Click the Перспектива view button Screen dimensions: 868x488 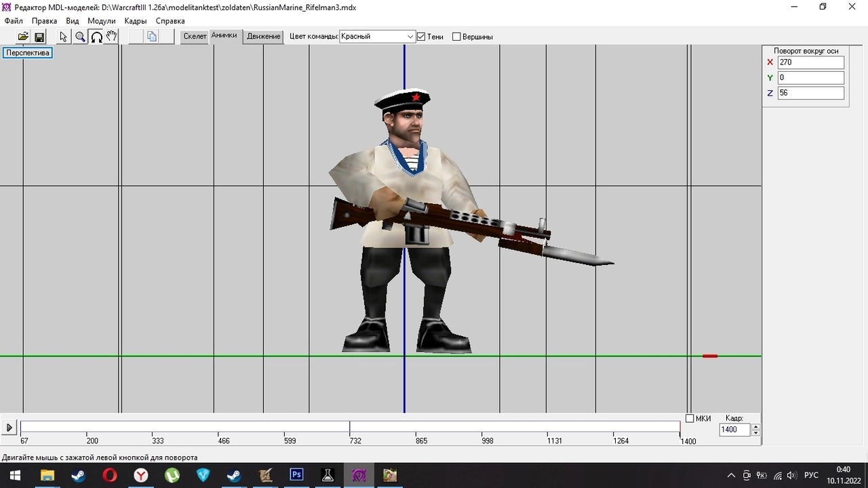[x=28, y=53]
